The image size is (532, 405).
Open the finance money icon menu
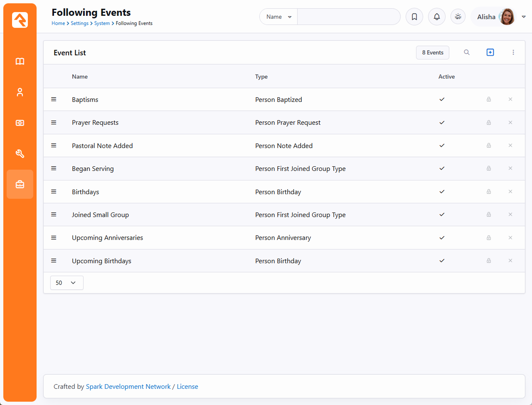coord(20,123)
